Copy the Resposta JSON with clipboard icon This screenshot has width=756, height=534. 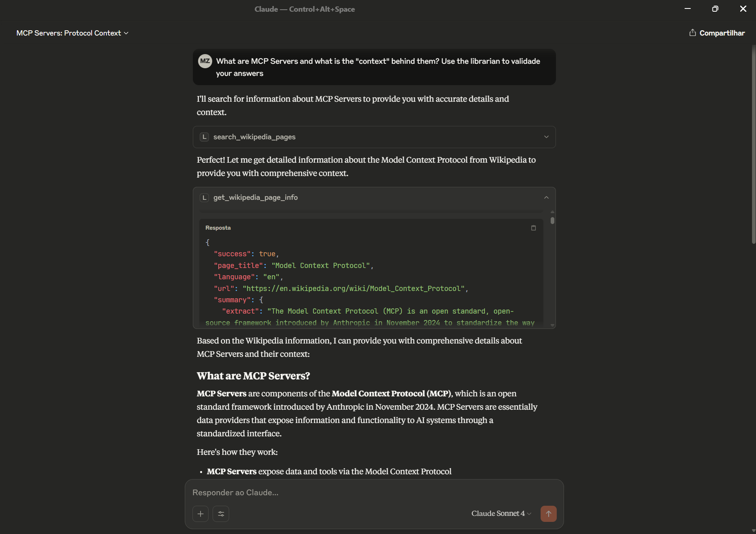[533, 228]
